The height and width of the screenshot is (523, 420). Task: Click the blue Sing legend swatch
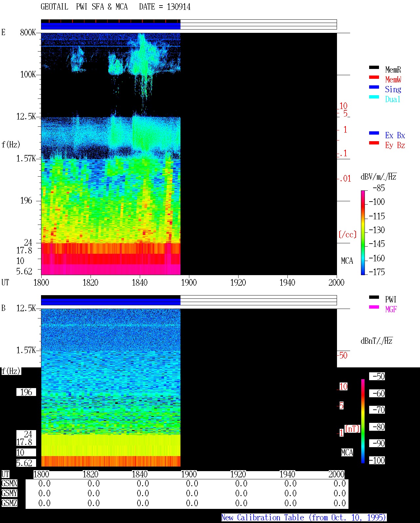pyautogui.click(x=374, y=87)
